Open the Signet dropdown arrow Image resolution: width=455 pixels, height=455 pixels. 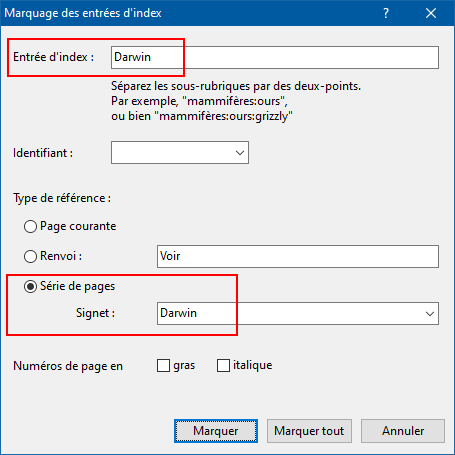pyautogui.click(x=430, y=313)
